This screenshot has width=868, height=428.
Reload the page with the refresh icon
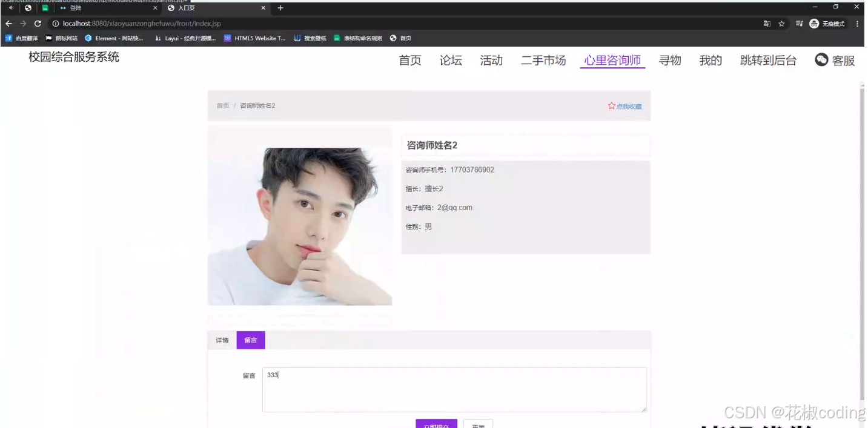click(x=38, y=24)
